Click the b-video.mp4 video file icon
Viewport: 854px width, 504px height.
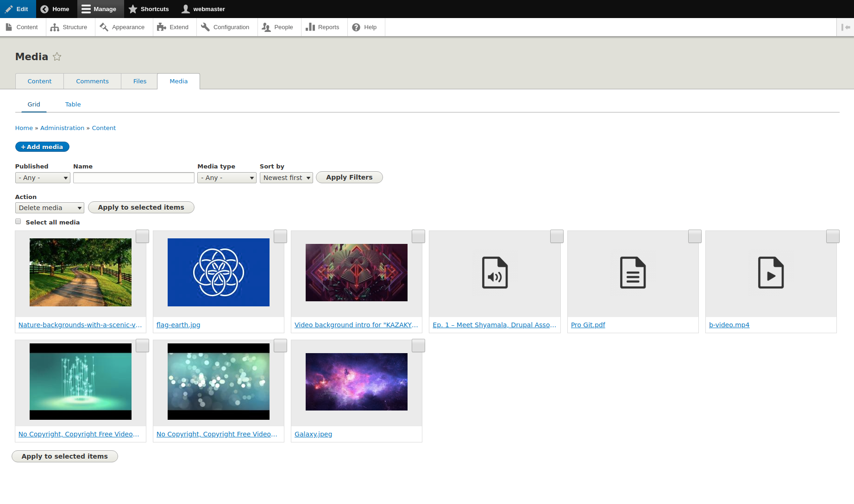771,273
